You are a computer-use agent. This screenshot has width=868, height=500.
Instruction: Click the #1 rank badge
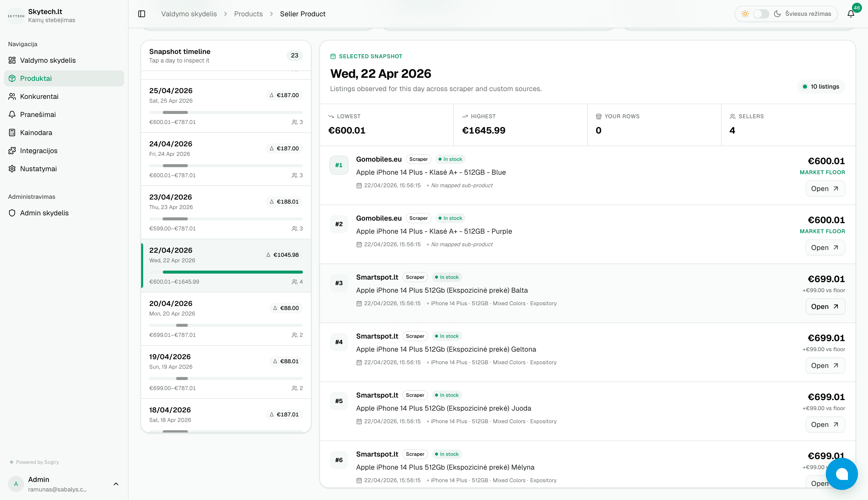(339, 165)
